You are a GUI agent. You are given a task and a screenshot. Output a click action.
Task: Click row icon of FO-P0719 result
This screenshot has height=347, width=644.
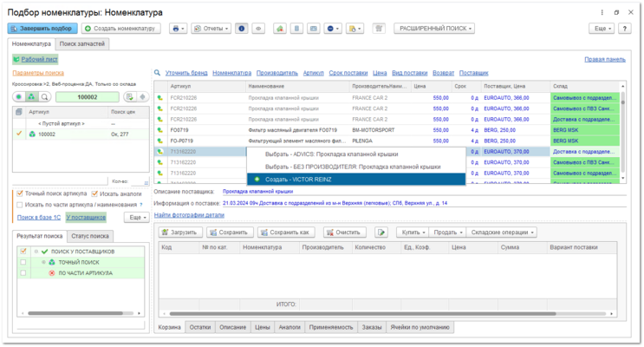click(160, 141)
